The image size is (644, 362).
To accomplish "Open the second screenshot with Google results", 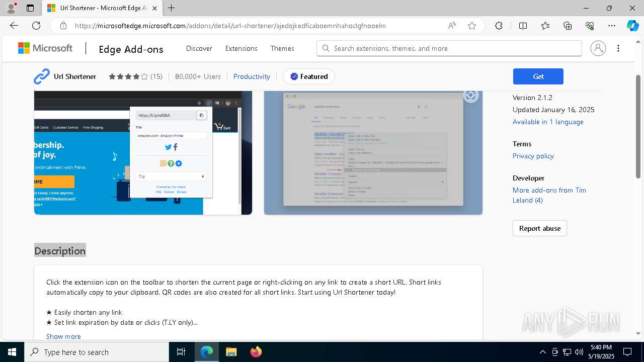I will point(373,153).
